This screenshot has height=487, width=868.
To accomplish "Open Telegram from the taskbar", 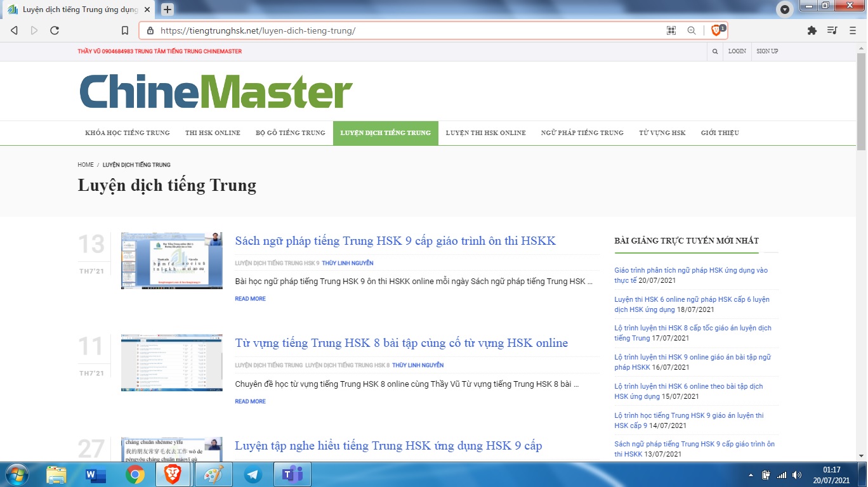I will (253, 474).
